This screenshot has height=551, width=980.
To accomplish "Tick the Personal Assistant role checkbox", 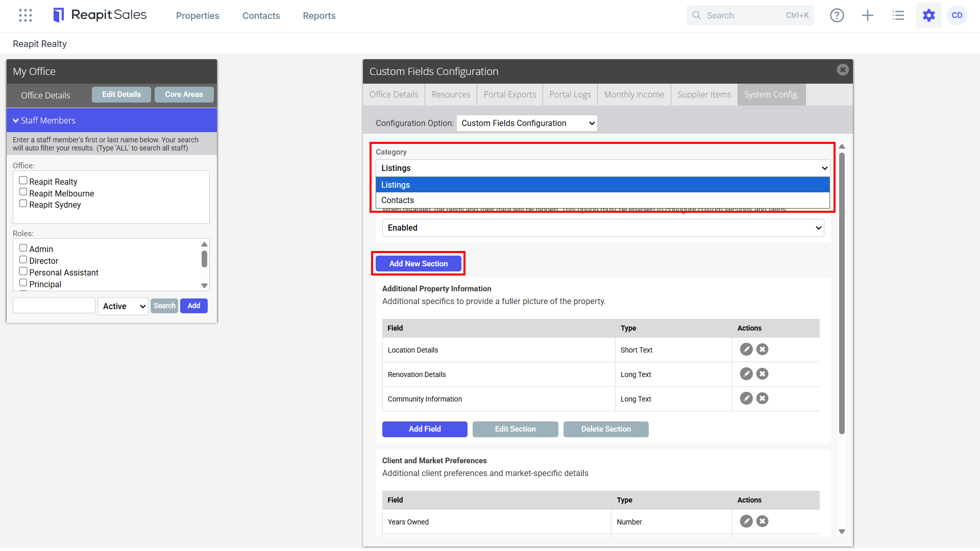I will [x=23, y=271].
